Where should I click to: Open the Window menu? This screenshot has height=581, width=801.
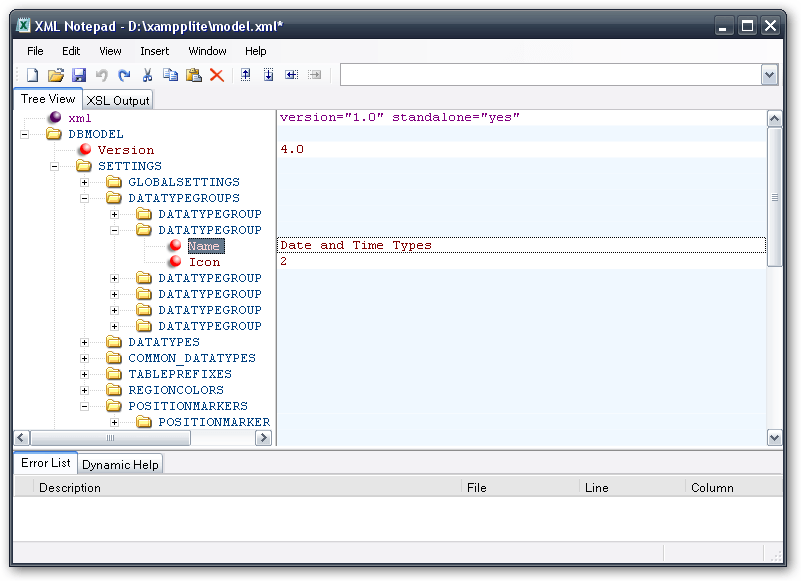[207, 51]
